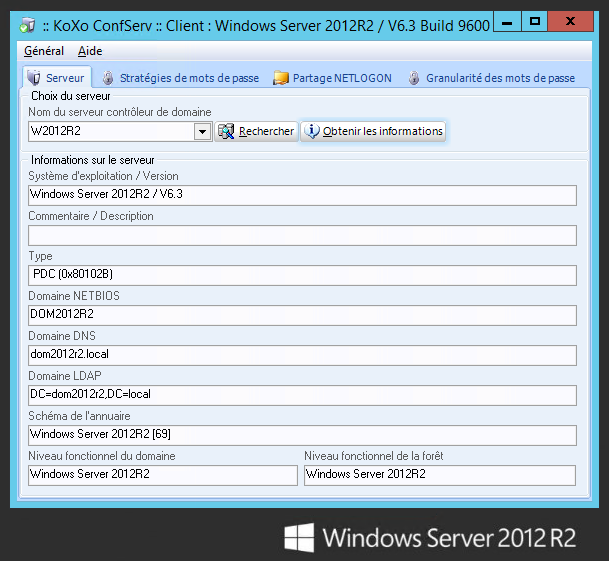Click the 'Type' label
The height and width of the screenshot is (561, 609).
(40, 256)
